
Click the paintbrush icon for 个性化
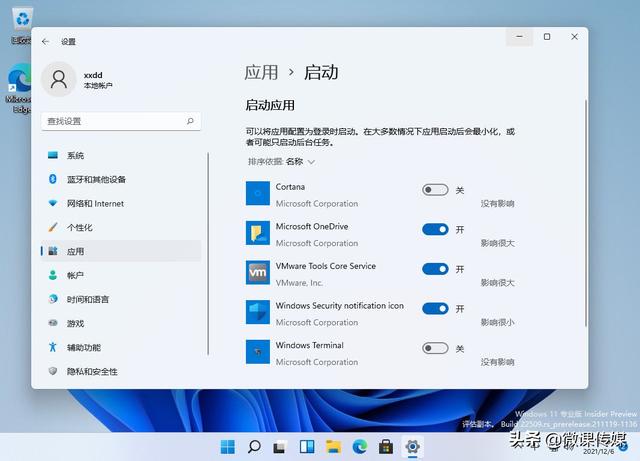point(53,227)
